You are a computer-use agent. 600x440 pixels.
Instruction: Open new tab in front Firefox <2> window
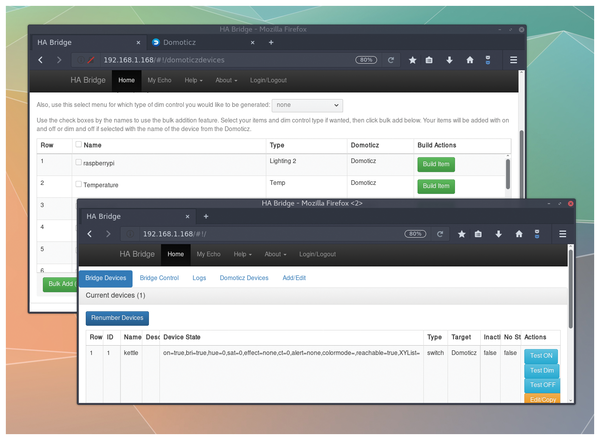(x=206, y=217)
